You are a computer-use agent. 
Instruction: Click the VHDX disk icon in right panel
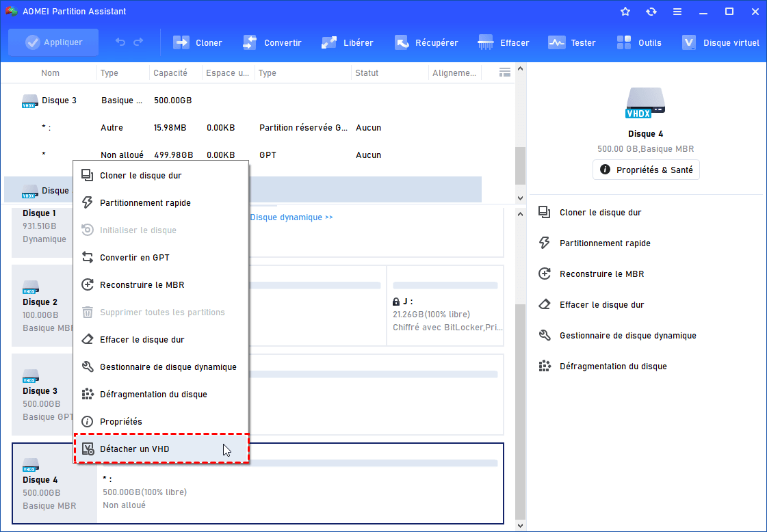pyautogui.click(x=646, y=103)
